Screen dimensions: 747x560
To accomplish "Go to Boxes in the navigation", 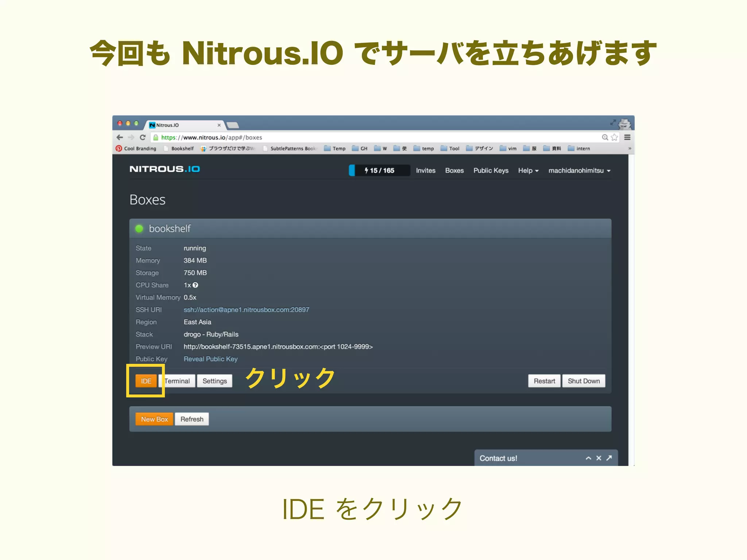I will [454, 170].
